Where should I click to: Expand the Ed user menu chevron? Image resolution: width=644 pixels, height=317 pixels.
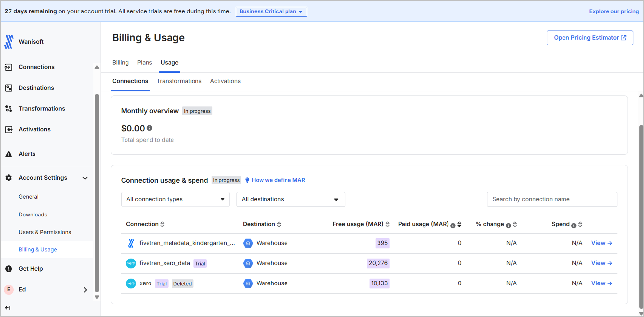pyautogui.click(x=85, y=290)
